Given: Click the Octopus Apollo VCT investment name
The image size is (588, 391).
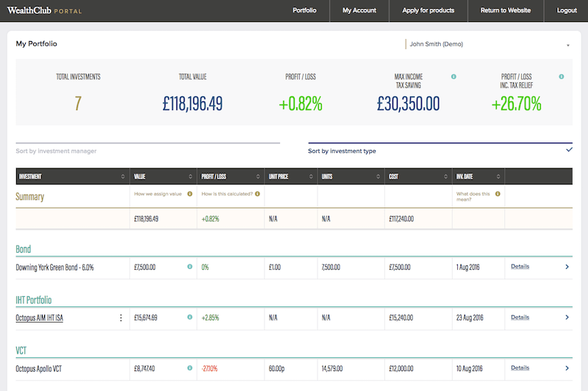Looking at the screenshot, I should click(x=39, y=368).
